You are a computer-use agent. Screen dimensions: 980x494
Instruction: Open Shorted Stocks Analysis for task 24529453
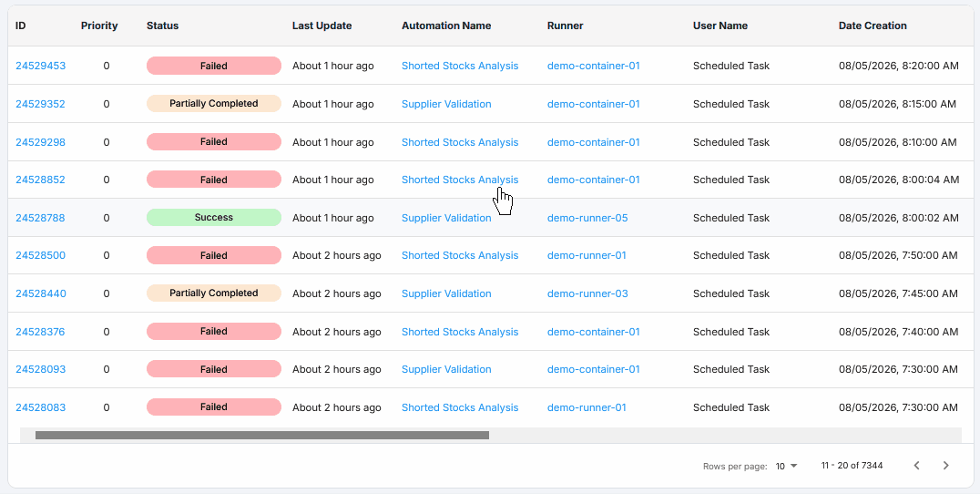coord(460,66)
